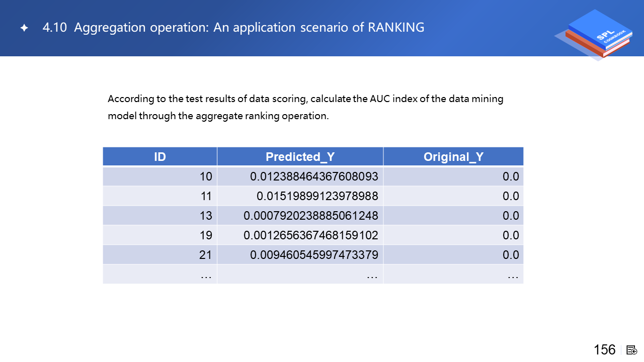Click Predicted_Y value 0.0012656367468159102
The image size is (644, 362).
(310, 235)
